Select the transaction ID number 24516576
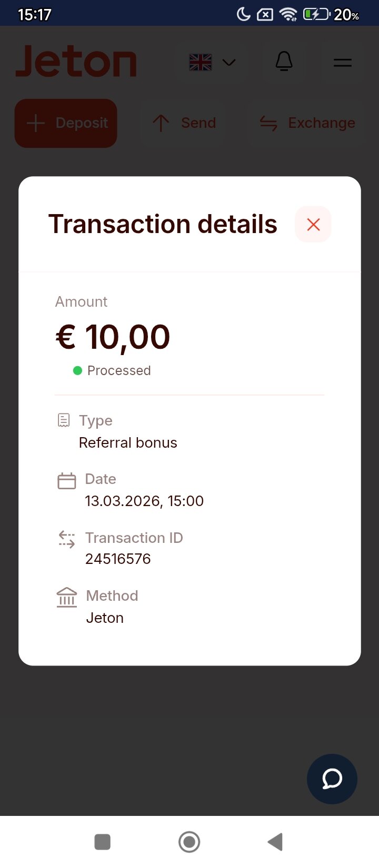The image size is (379, 868). tap(118, 559)
